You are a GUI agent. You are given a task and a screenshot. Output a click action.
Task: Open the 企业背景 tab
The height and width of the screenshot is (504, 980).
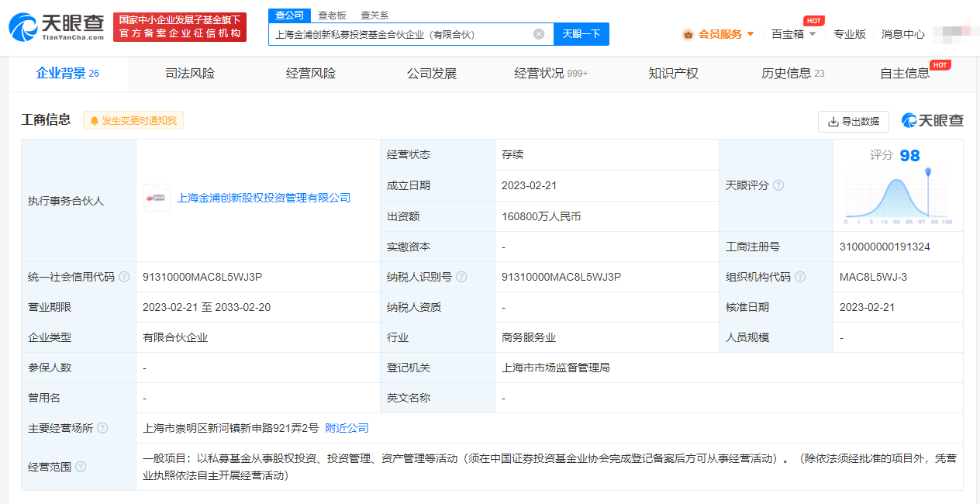[x=68, y=74]
